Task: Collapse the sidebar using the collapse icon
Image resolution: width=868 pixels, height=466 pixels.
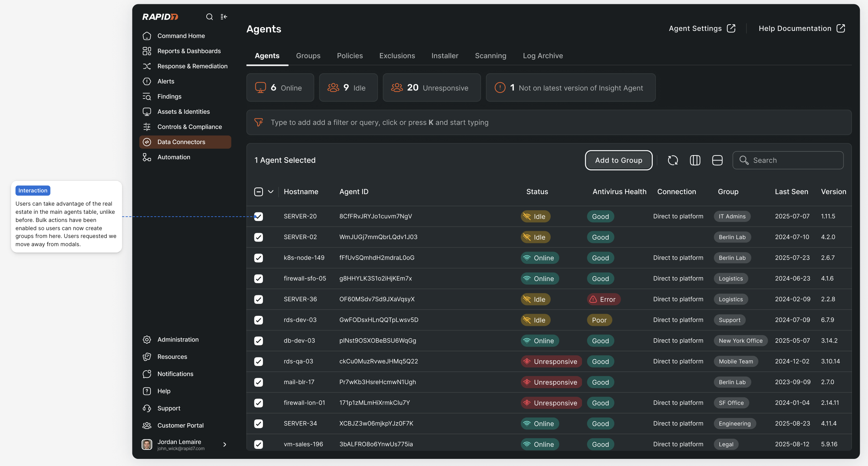Action: coord(224,17)
